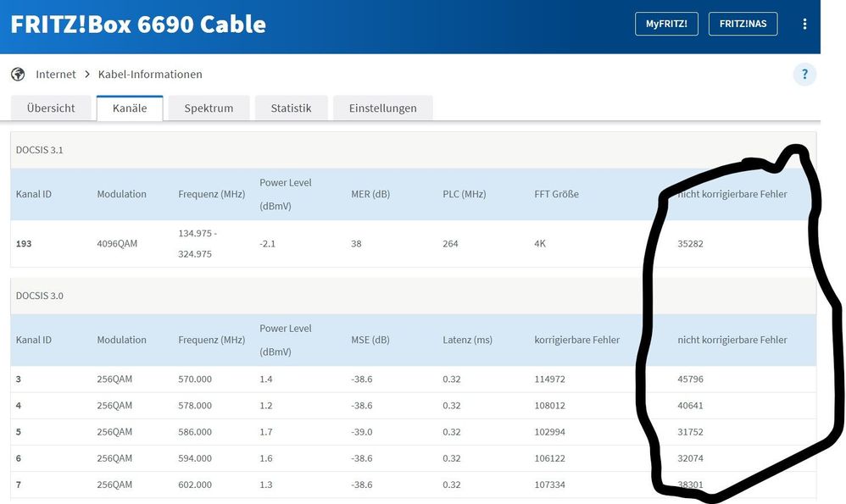
Task: Select Kanal ID 193 in the table
Action: click(x=25, y=244)
